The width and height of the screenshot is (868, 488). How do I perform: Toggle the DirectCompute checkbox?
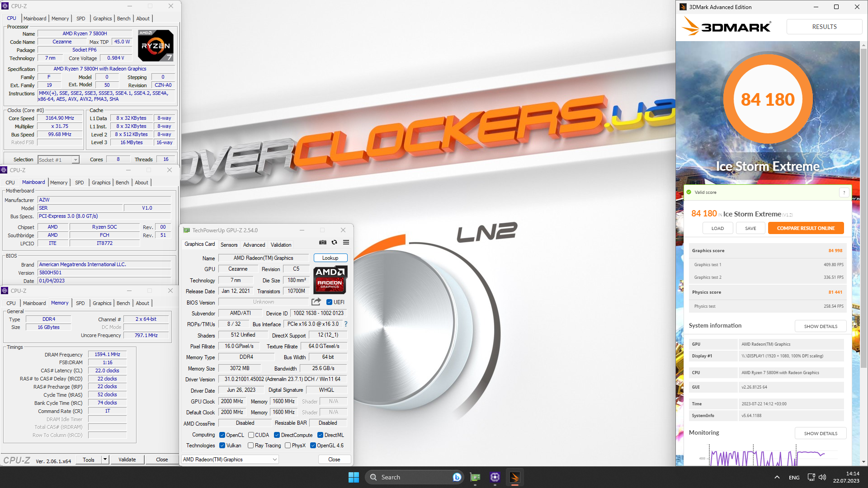[277, 435]
